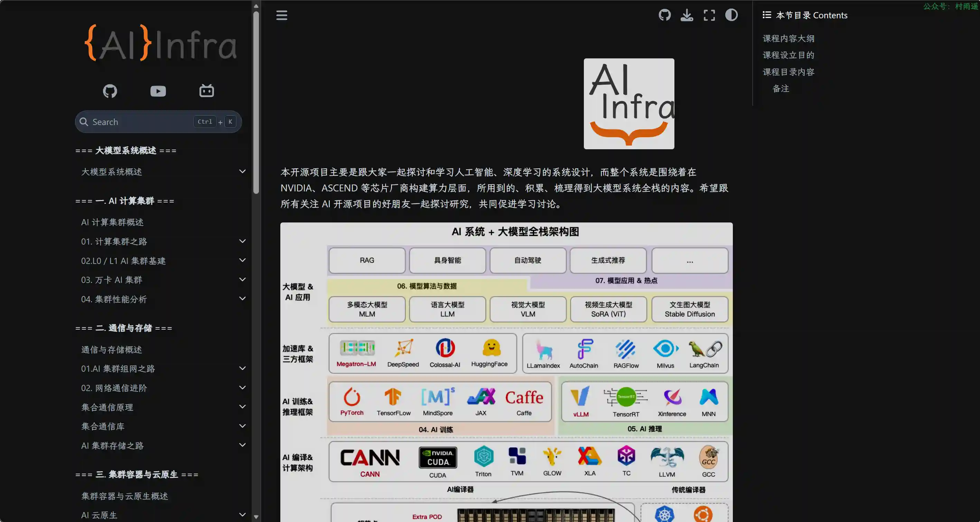This screenshot has height=522, width=980.
Task: Open the GitHub icon in the sidebar
Action: pyautogui.click(x=110, y=91)
